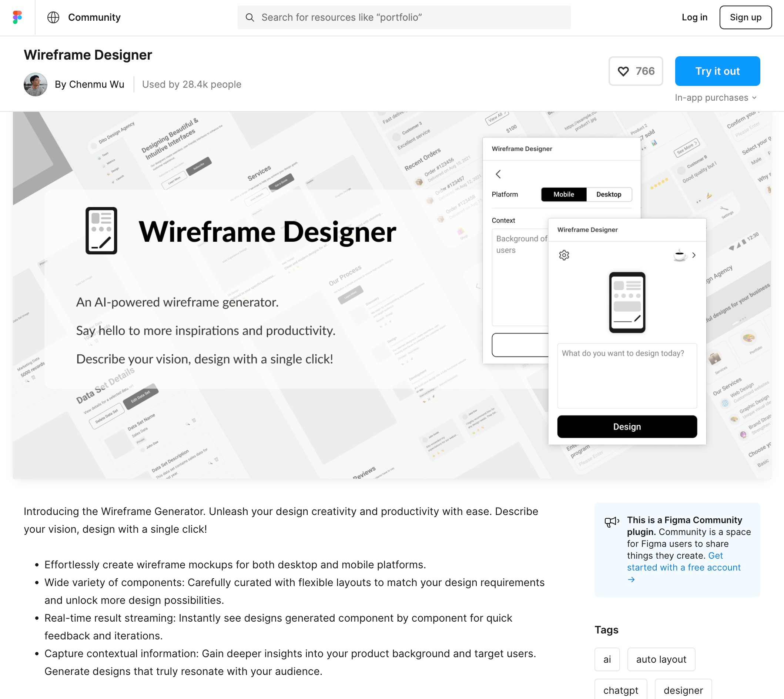Select Desktop platform toggle button
This screenshot has width=784, height=699.
click(608, 194)
